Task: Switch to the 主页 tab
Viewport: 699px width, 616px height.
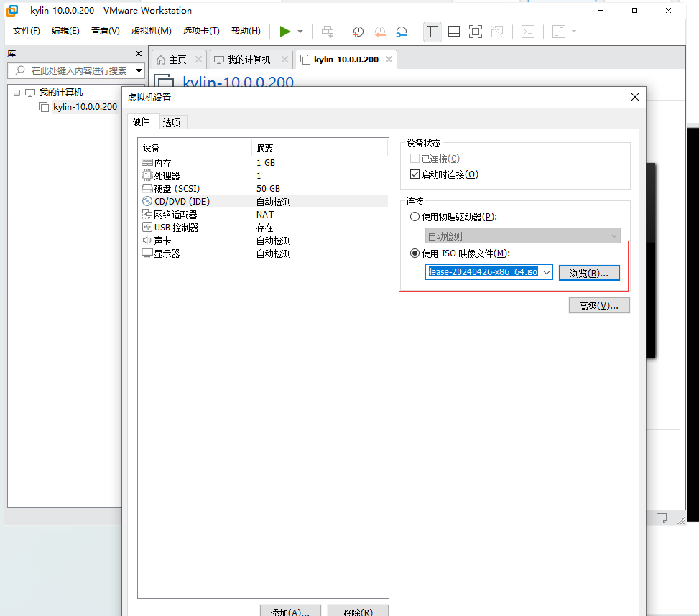Action: (x=177, y=60)
